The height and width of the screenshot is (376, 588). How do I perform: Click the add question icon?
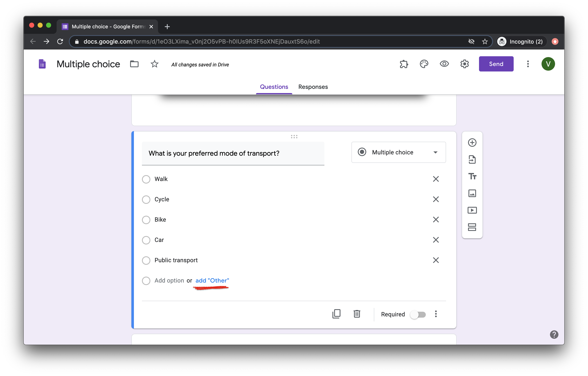[x=472, y=143]
